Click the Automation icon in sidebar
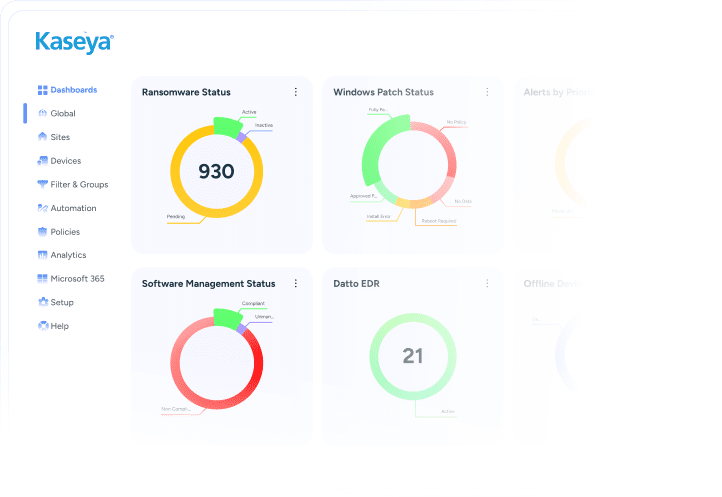The width and height of the screenshot is (722, 497). click(42, 208)
